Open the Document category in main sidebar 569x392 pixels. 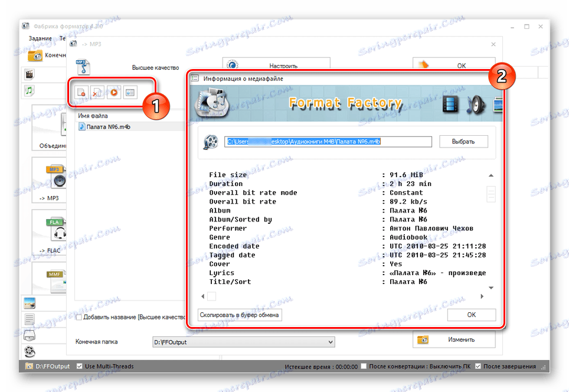[x=30, y=319]
